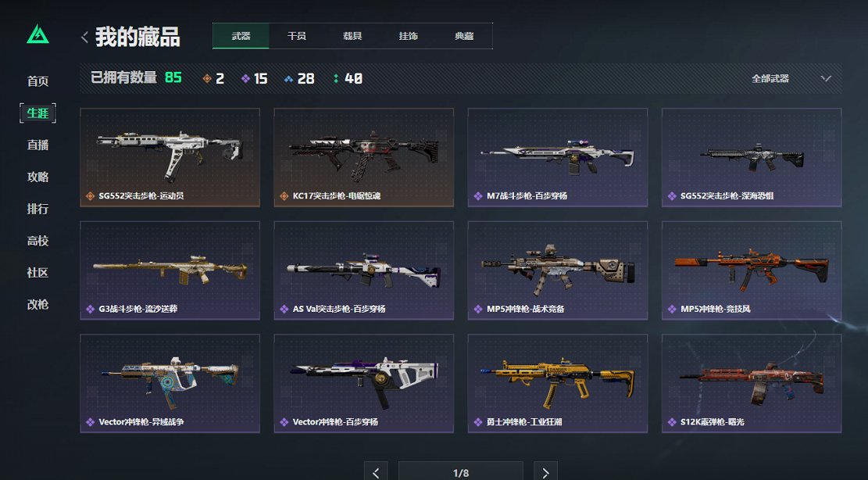Go back using arrow beside 我的藏品

84,37
